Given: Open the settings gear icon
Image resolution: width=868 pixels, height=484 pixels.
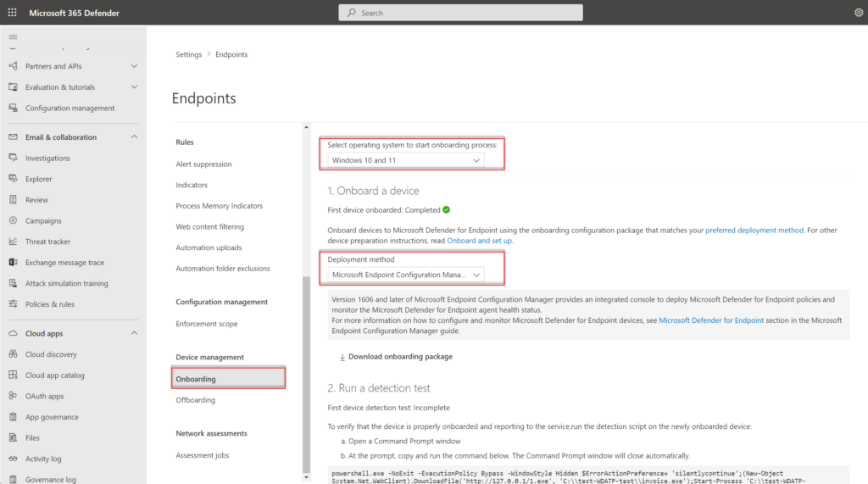Looking at the screenshot, I should pyautogui.click(x=859, y=13).
